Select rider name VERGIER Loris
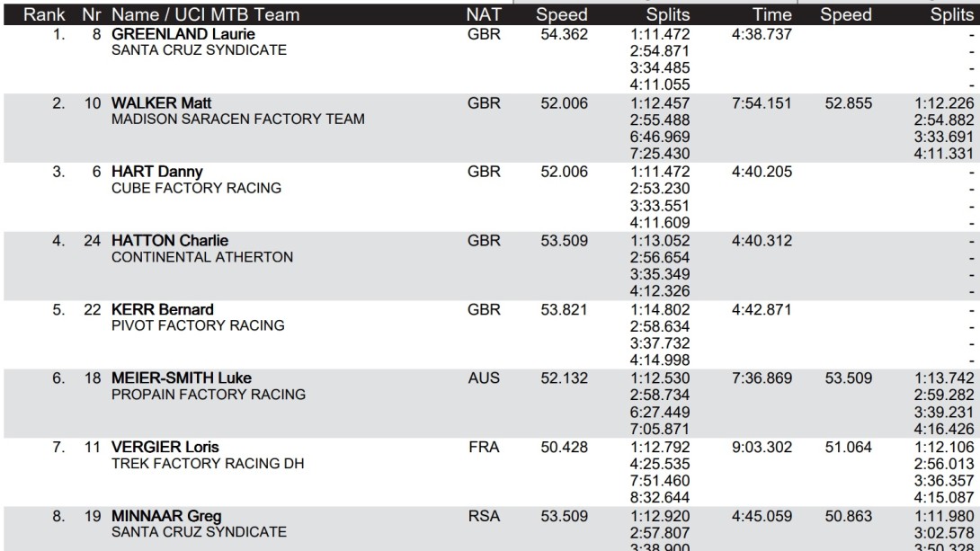Viewport: 980px width, 551px height. pyautogui.click(x=165, y=448)
